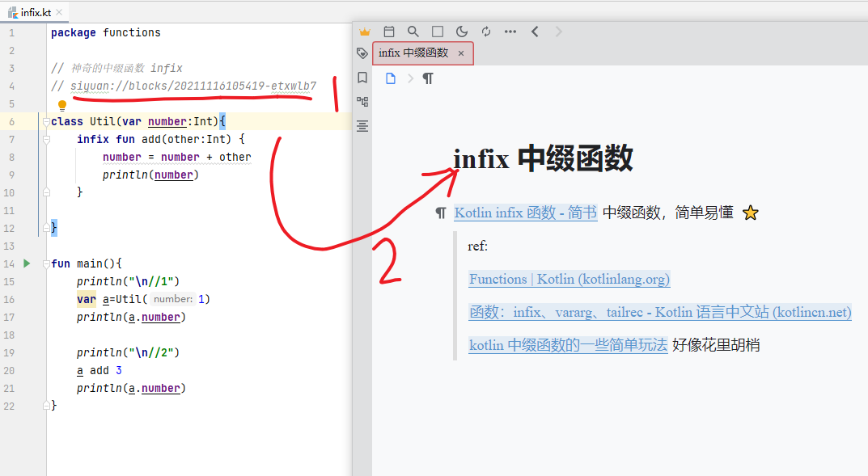Go forward with the right chevron

click(x=558, y=32)
